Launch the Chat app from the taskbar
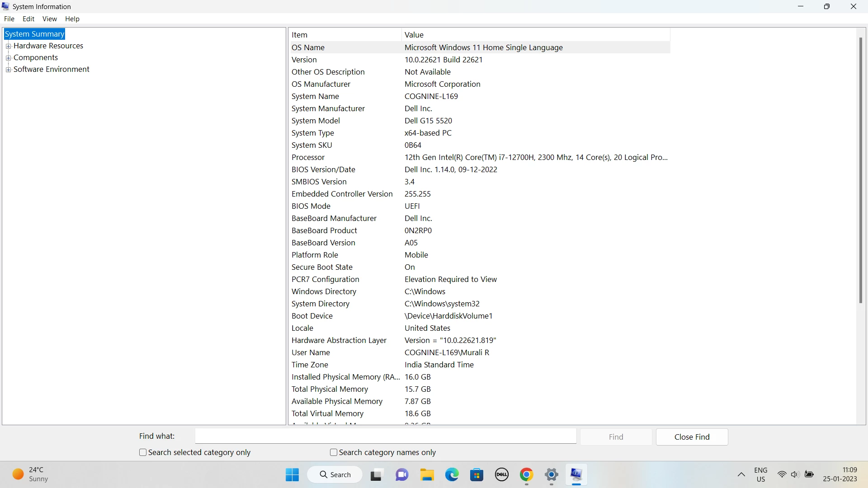Viewport: 868px width, 488px height. click(x=401, y=474)
